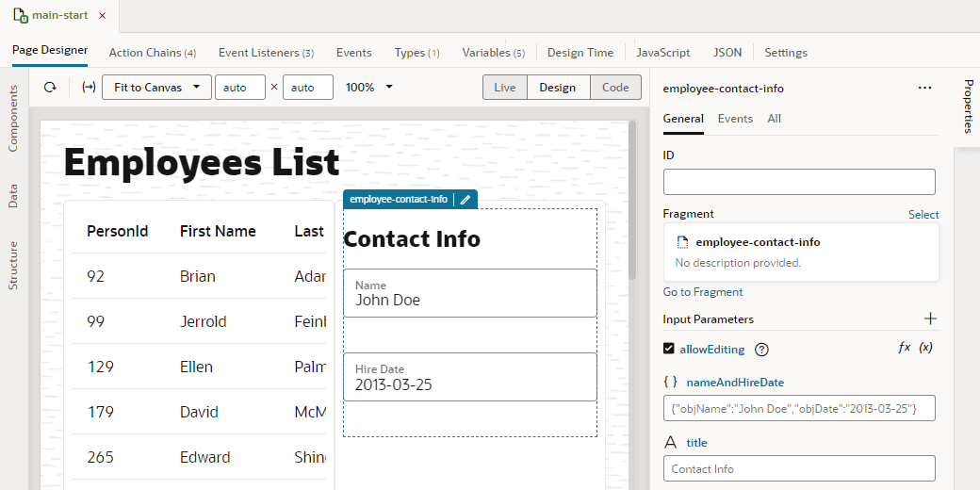Click the canvas vertical scrollbar

point(632,200)
